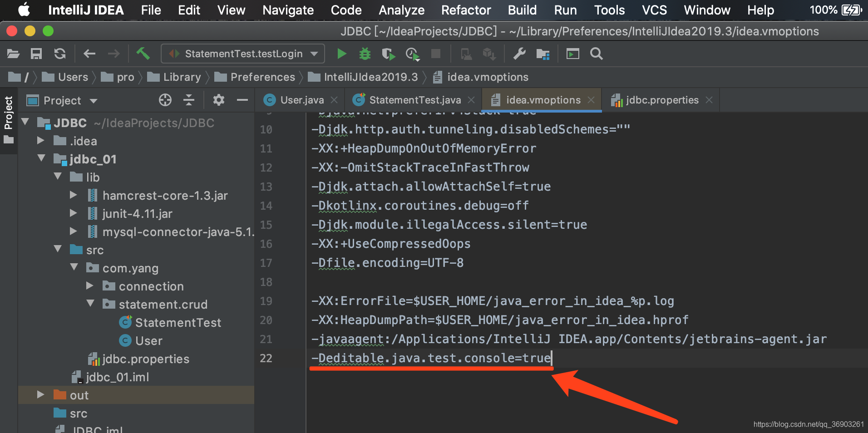Image resolution: width=868 pixels, height=433 pixels.
Task: Close the User.java tab
Action: [x=335, y=100]
